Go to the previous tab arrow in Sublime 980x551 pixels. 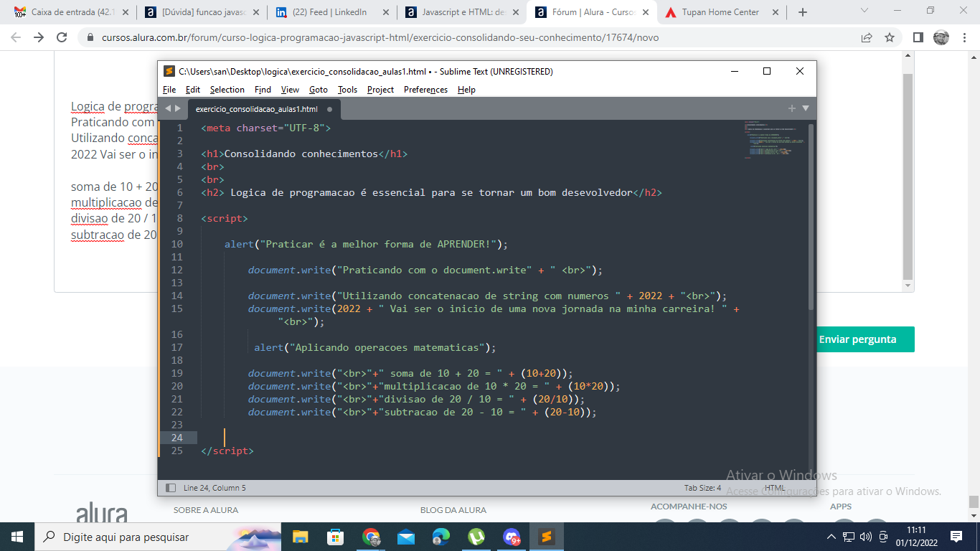coord(168,109)
